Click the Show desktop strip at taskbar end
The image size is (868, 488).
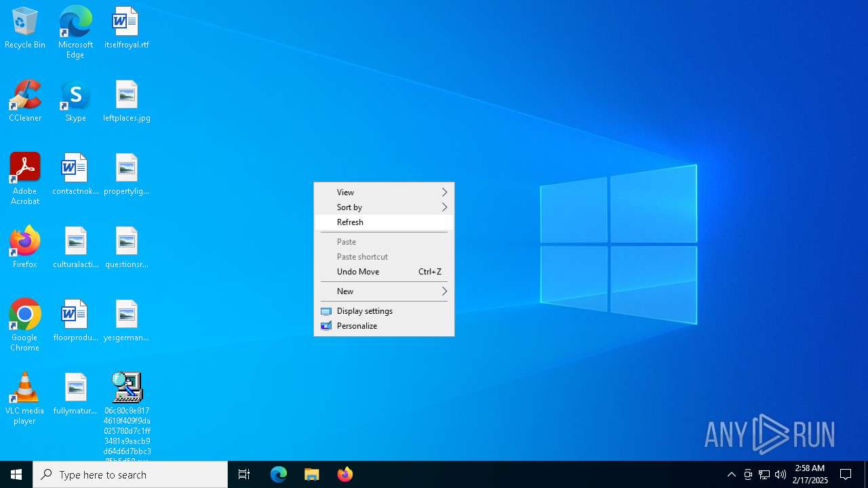pyautogui.click(x=866, y=474)
